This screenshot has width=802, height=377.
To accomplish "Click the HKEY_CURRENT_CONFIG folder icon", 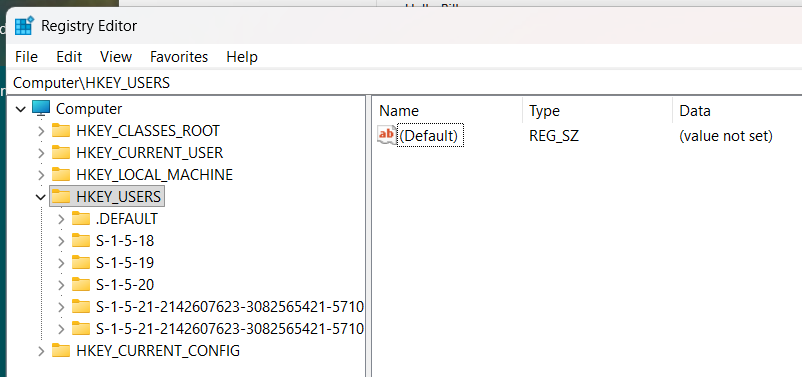I will [x=61, y=351].
